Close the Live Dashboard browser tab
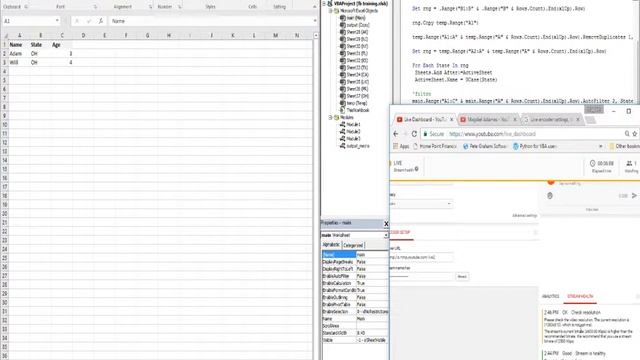Image resolution: width=640 pixels, height=360 pixels. [x=451, y=120]
